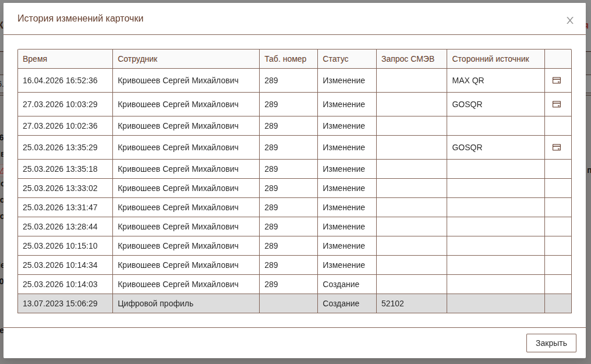The height and width of the screenshot is (364, 591).
Task: Close the history dialog with X icon
Action: click(x=569, y=20)
